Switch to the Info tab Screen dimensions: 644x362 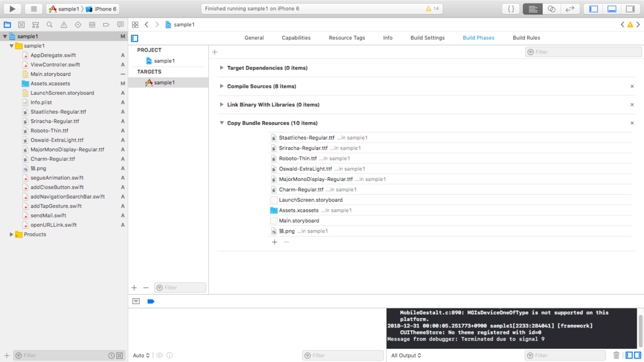click(387, 38)
